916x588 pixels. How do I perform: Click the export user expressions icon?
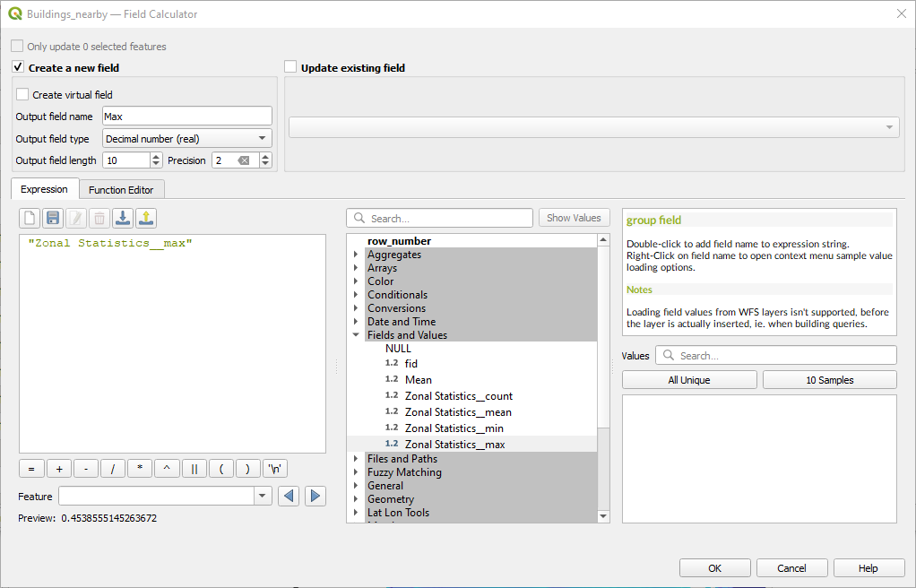coord(146,218)
